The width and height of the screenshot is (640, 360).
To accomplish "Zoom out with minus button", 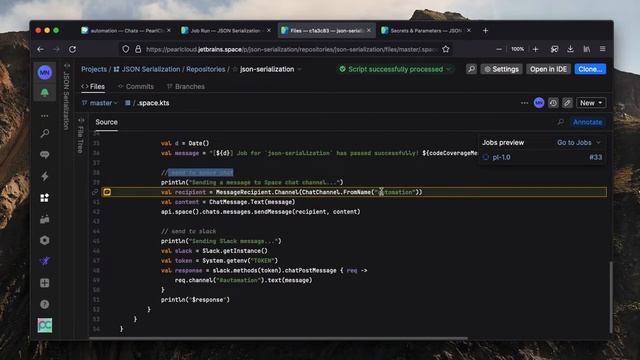I will click(499, 49).
